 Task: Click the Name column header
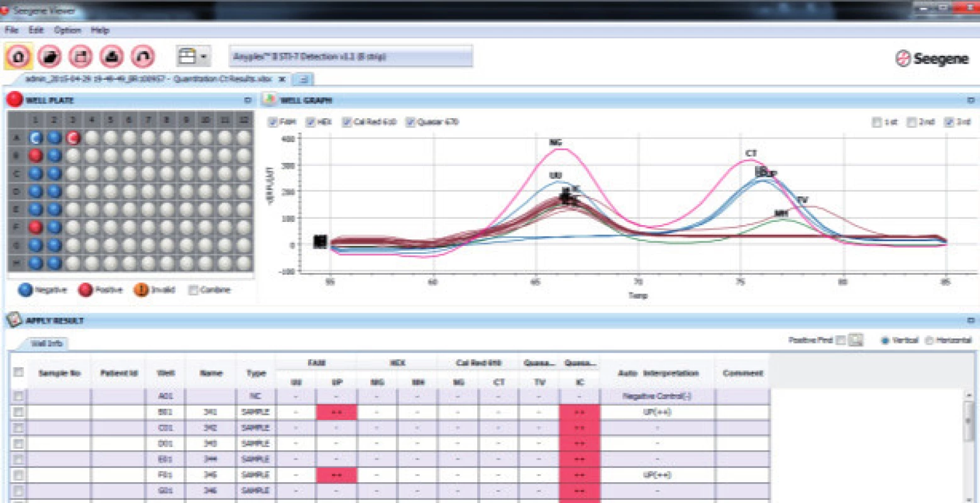[211, 373]
